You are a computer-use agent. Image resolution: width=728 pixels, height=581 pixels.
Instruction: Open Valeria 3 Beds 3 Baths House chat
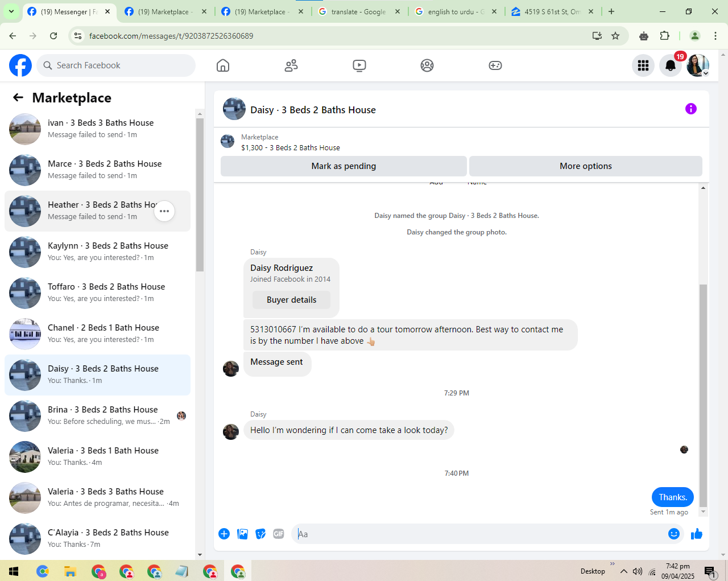pos(98,498)
